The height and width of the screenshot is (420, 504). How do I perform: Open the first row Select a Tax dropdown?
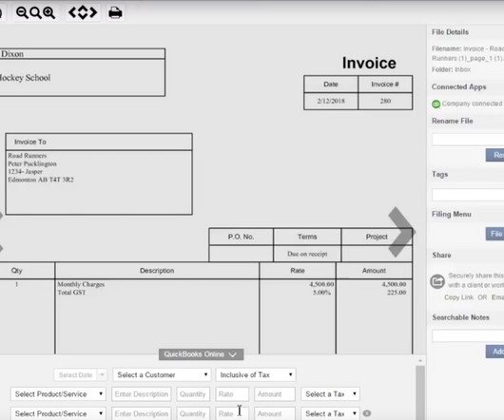(330, 394)
